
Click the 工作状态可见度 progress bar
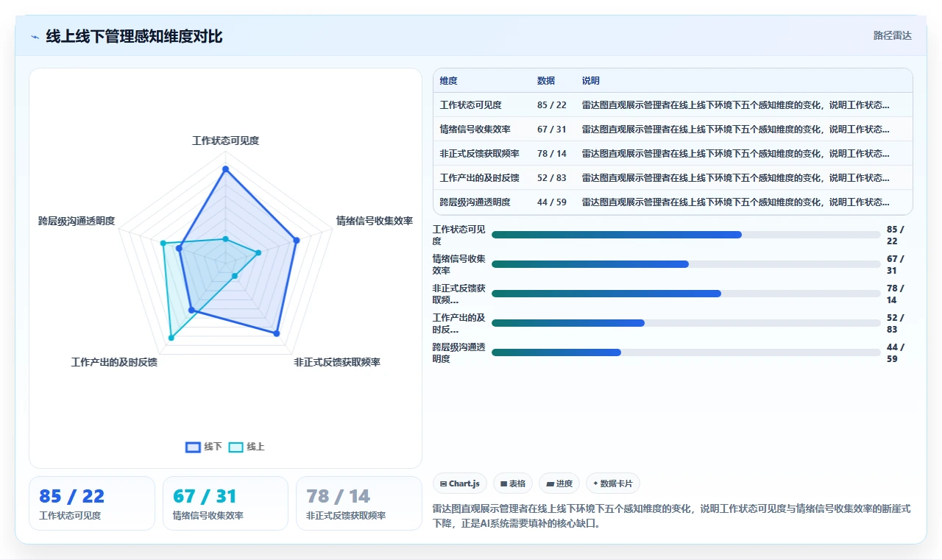686,235
